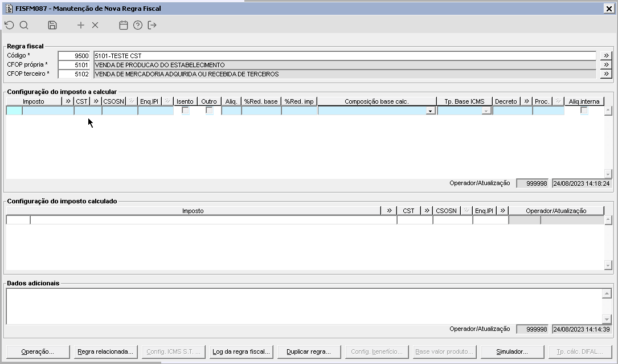Click Duplicar regra... button
Screen dimensions: 618x364
pos(309,351)
